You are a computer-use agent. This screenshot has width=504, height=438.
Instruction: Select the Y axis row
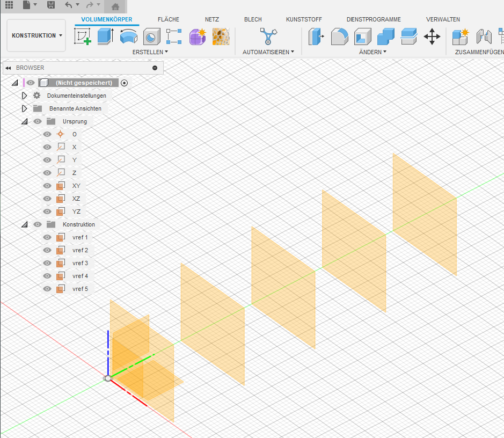pos(61,160)
